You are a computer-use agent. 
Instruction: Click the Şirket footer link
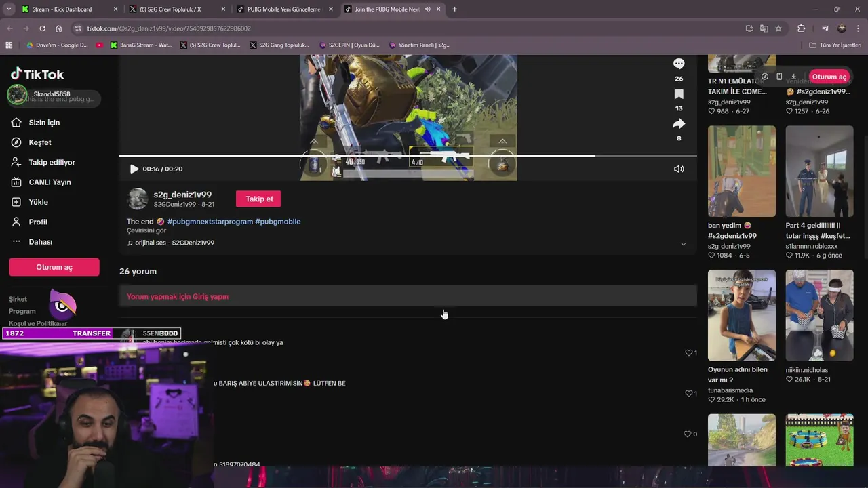(18, 299)
